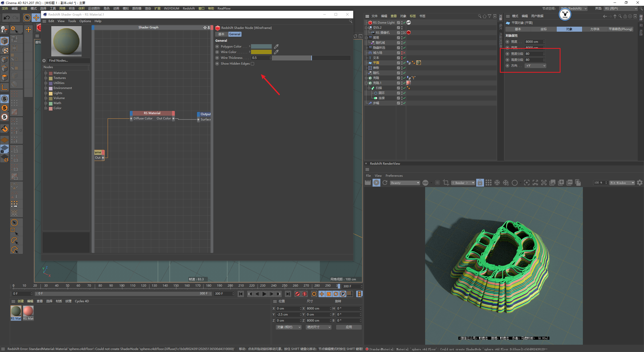Start IPR render in RenderView
This screenshot has width=644, height=352.
(376, 183)
